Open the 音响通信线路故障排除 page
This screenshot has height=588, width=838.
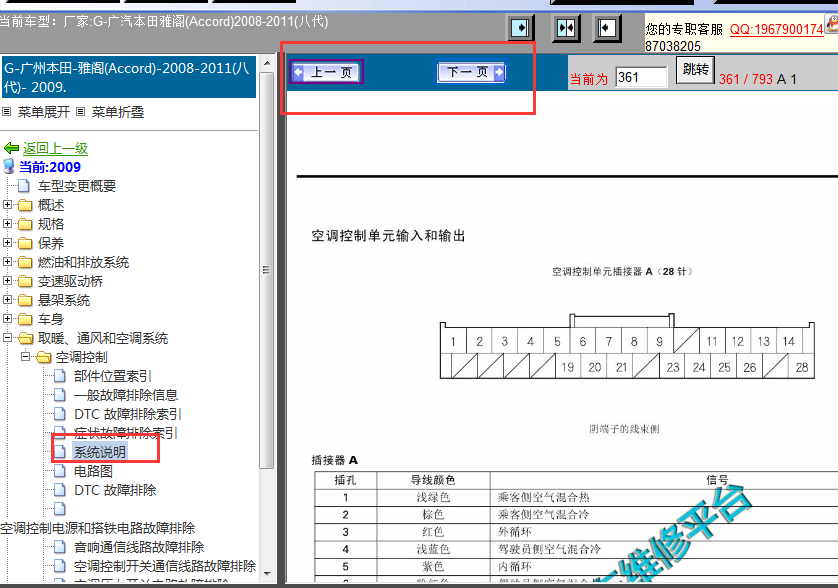139,547
